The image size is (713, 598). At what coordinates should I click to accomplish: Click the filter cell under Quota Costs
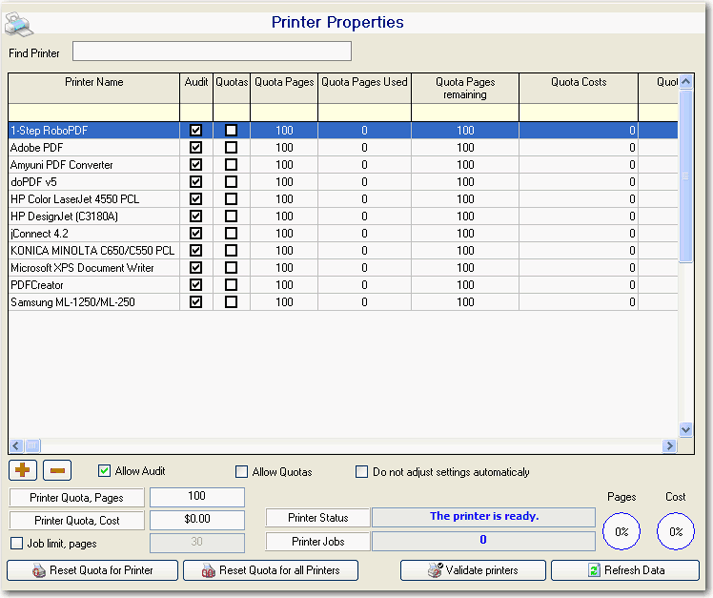pyautogui.click(x=579, y=112)
